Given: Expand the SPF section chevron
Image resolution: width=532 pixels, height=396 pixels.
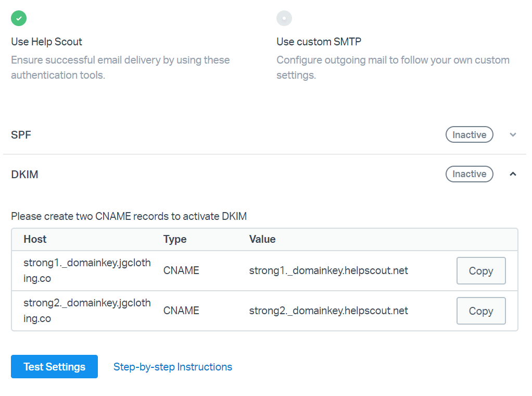Looking at the screenshot, I should coord(513,135).
